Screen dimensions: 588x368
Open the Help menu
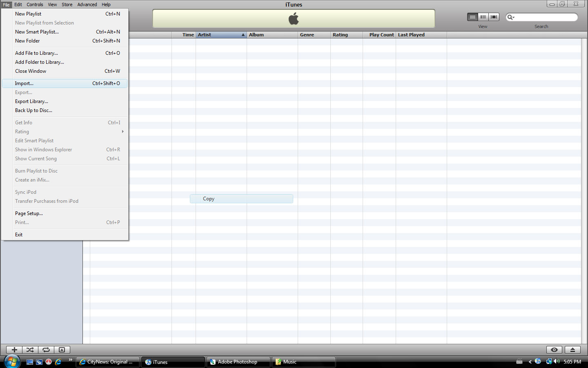(x=106, y=4)
